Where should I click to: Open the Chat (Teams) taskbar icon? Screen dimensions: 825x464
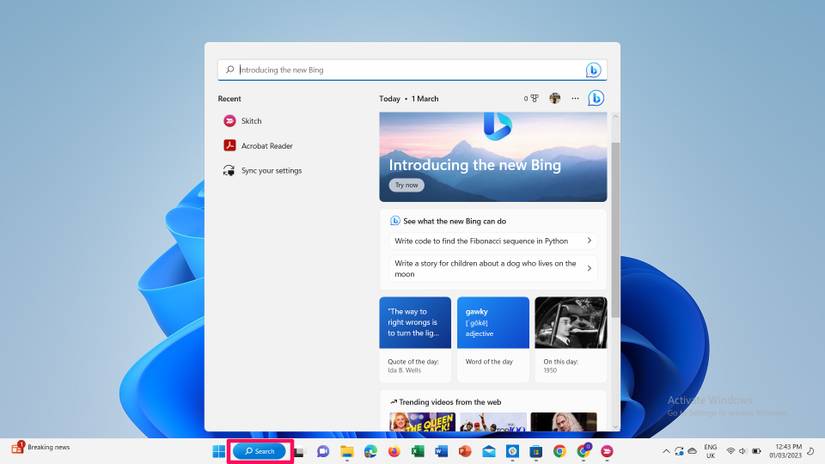[x=323, y=451]
